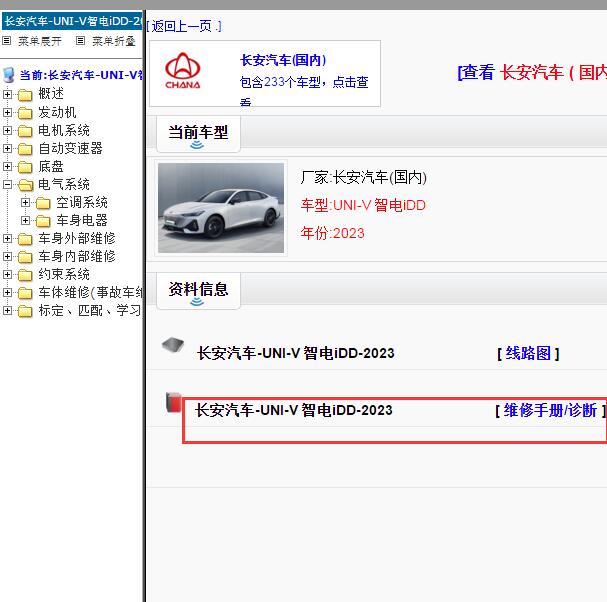Click the 电机系统 folder icon

tap(25, 131)
